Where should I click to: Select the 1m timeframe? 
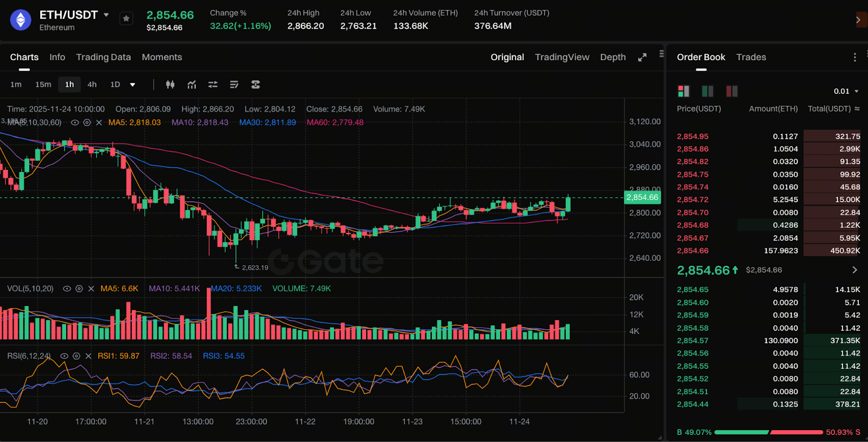click(16, 85)
